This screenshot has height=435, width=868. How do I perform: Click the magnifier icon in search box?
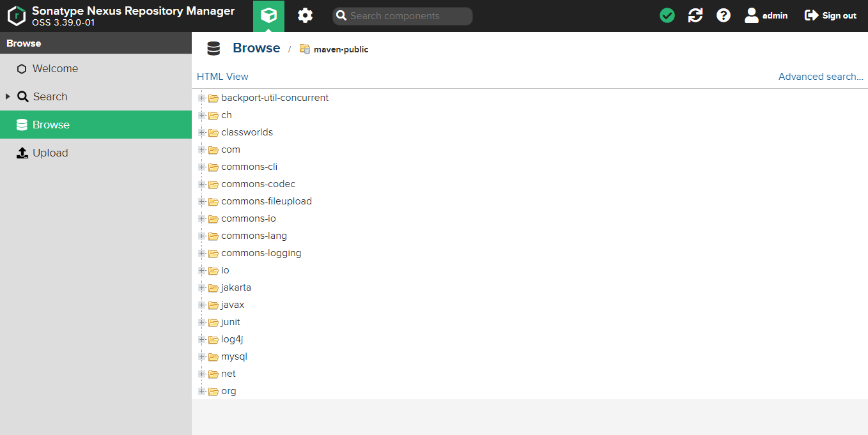(341, 16)
